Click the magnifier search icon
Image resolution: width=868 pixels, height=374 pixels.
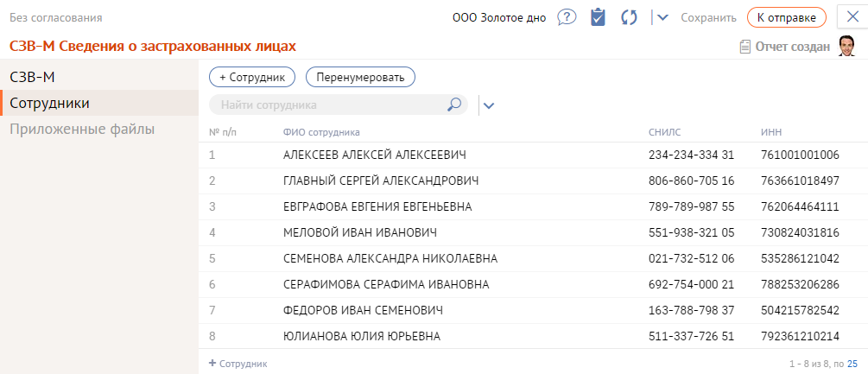pyautogui.click(x=454, y=104)
